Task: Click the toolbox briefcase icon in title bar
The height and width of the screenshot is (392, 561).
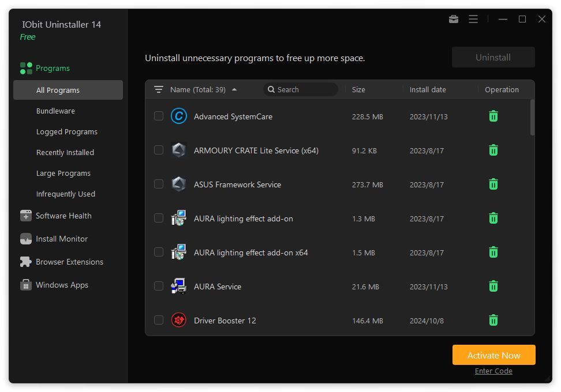Action: [454, 19]
